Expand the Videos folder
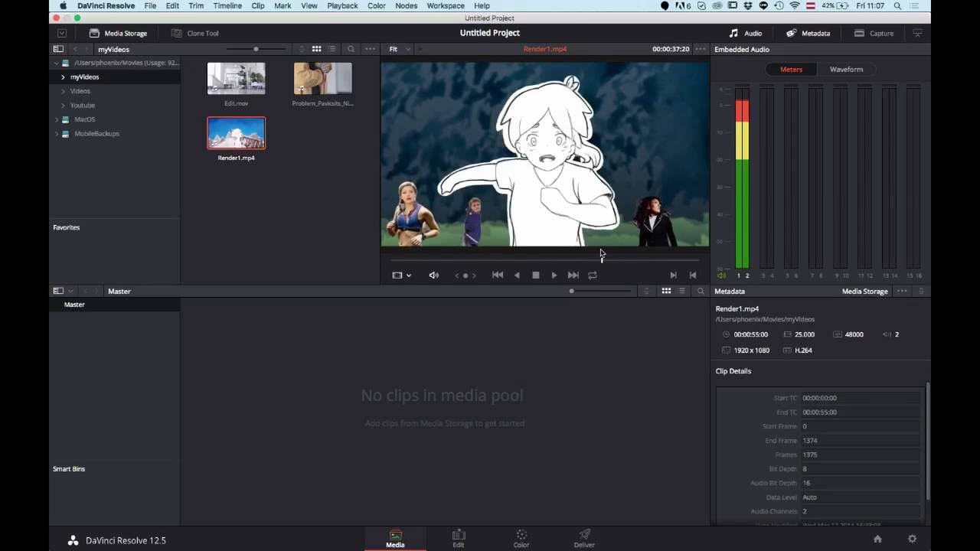 pyautogui.click(x=63, y=91)
